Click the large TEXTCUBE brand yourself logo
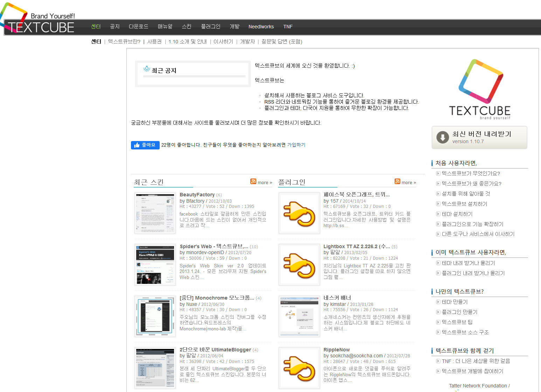 (x=480, y=89)
